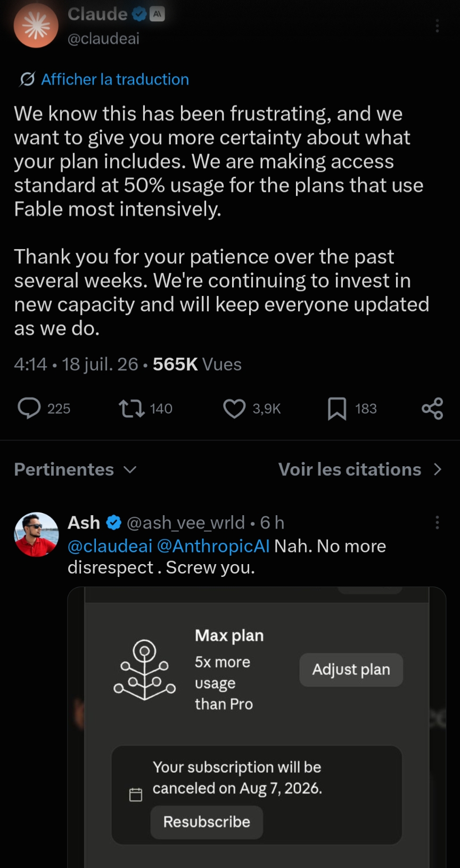Open the Claude profile avatar
Screen dimensions: 460x868
pyautogui.click(x=36, y=26)
